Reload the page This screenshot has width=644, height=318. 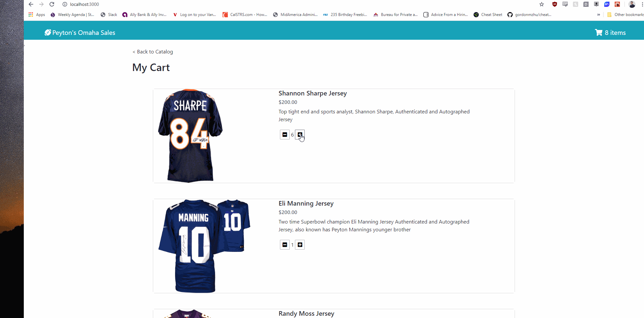pyautogui.click(x=52, y=4)
